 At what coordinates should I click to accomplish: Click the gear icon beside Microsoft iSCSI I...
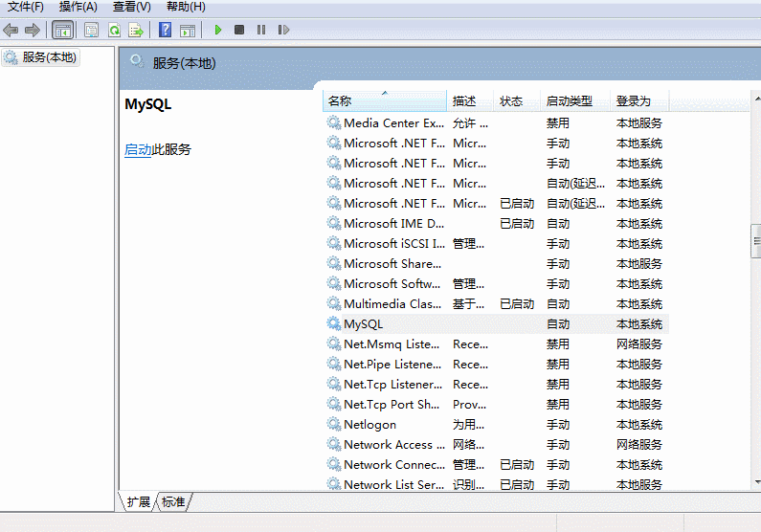tap(334, 243)
